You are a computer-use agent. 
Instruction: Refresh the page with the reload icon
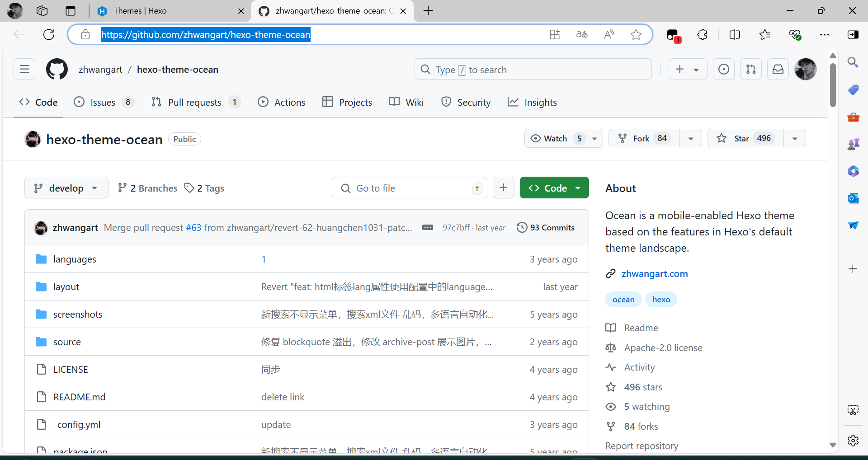[49, 34]
